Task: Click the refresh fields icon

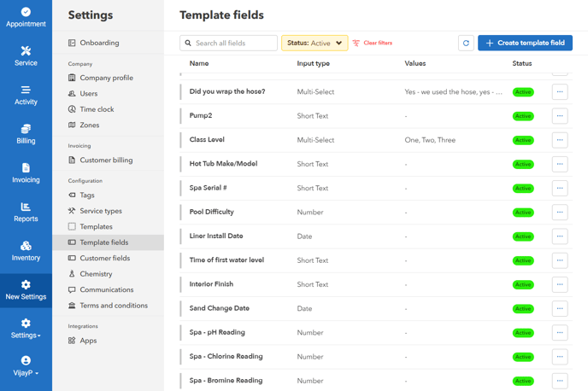Action: [x=466, y=43]
